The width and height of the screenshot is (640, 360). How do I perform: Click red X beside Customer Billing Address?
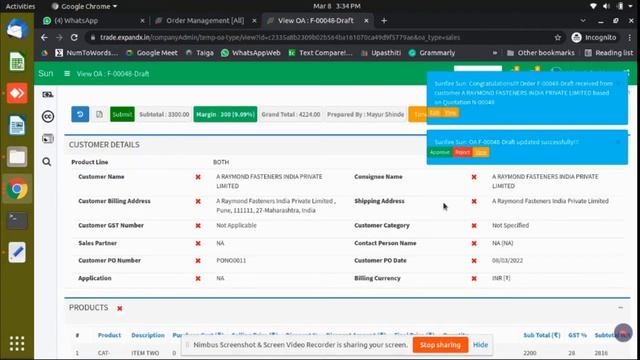(198, 201)
